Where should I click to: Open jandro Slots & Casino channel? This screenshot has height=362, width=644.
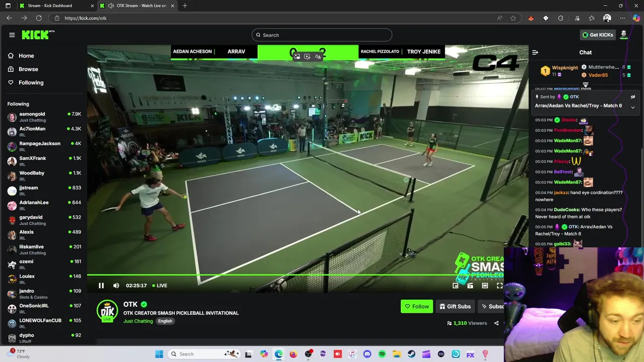click(x=44, y=294)
